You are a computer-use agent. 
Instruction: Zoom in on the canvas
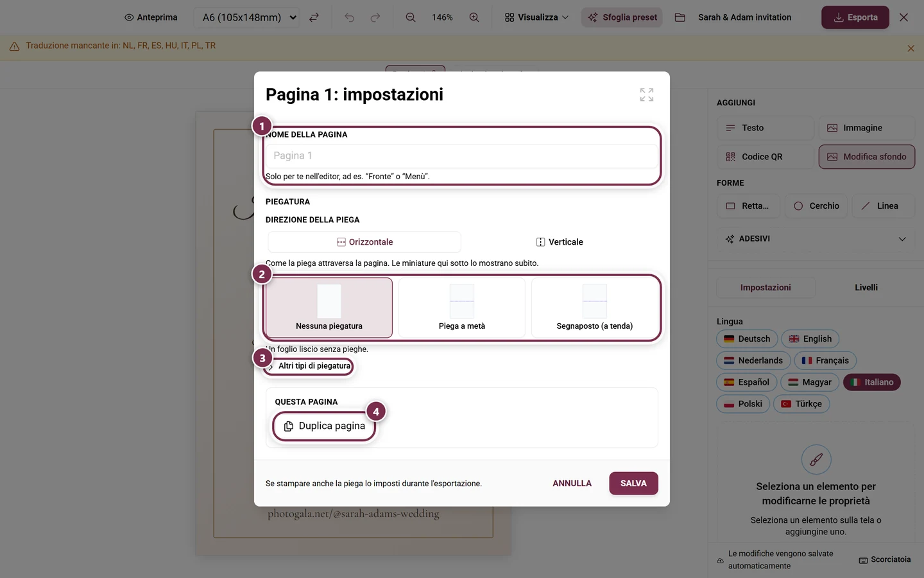(474, 17)
